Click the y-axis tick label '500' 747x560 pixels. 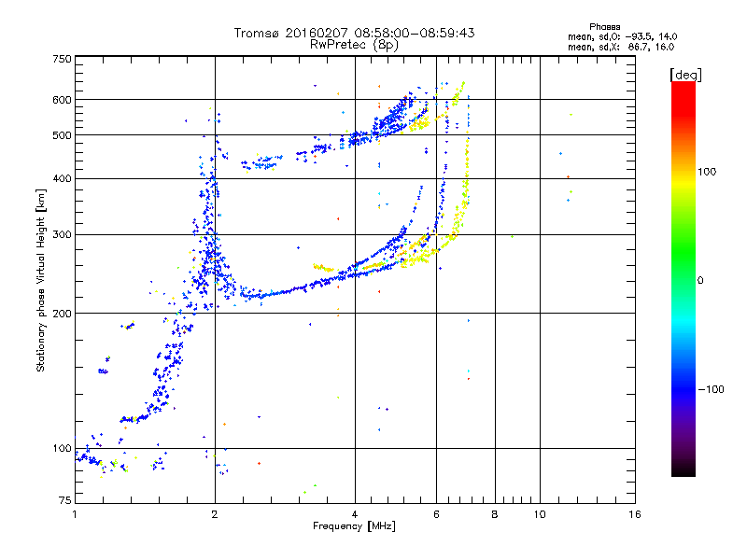pyautogui.click(x=62, y=135)
